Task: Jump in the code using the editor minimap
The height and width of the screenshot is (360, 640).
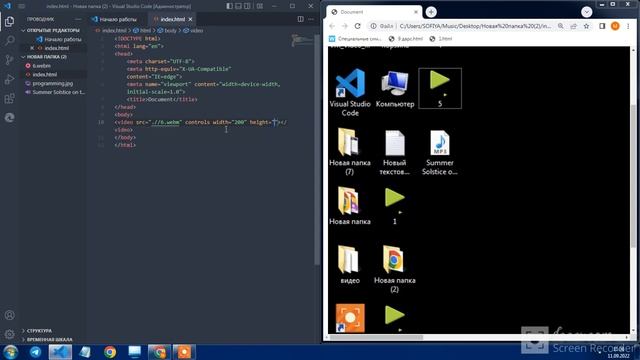Action: 302,40
